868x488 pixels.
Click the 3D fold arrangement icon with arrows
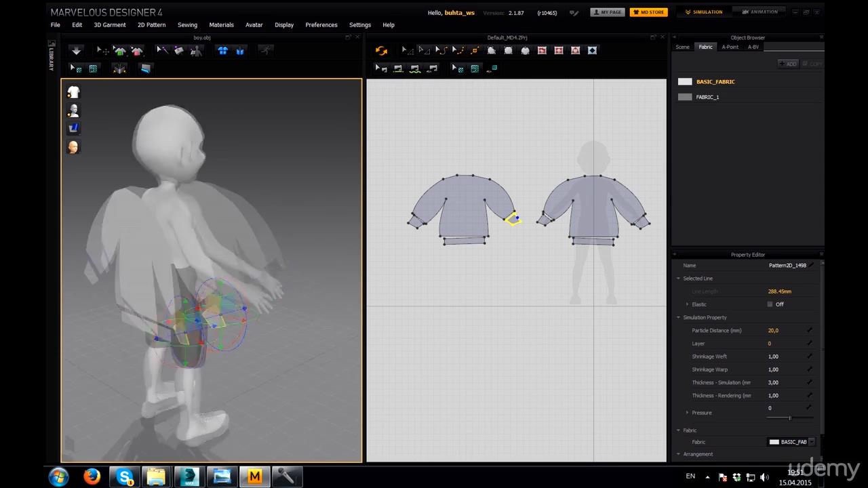[119, 68]
